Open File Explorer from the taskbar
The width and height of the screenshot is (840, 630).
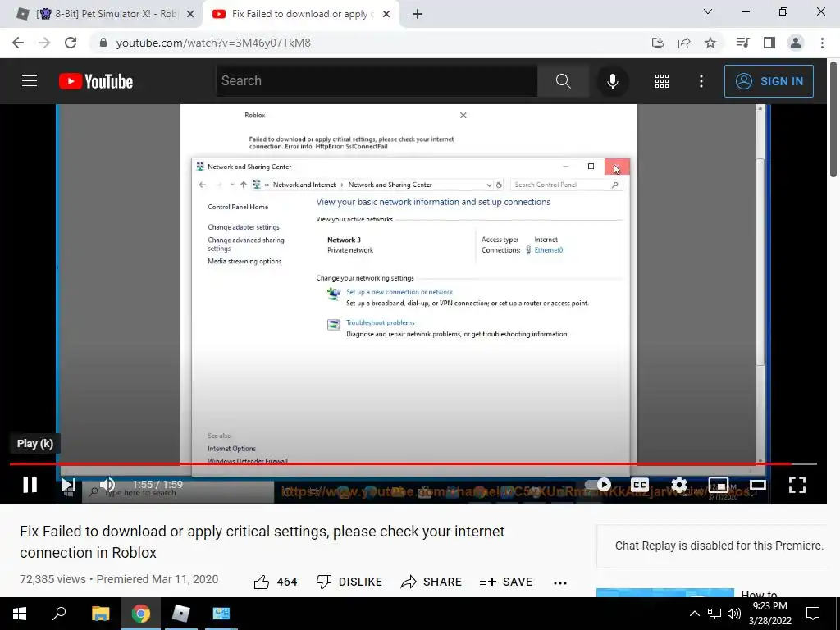[x=100, y=614]
